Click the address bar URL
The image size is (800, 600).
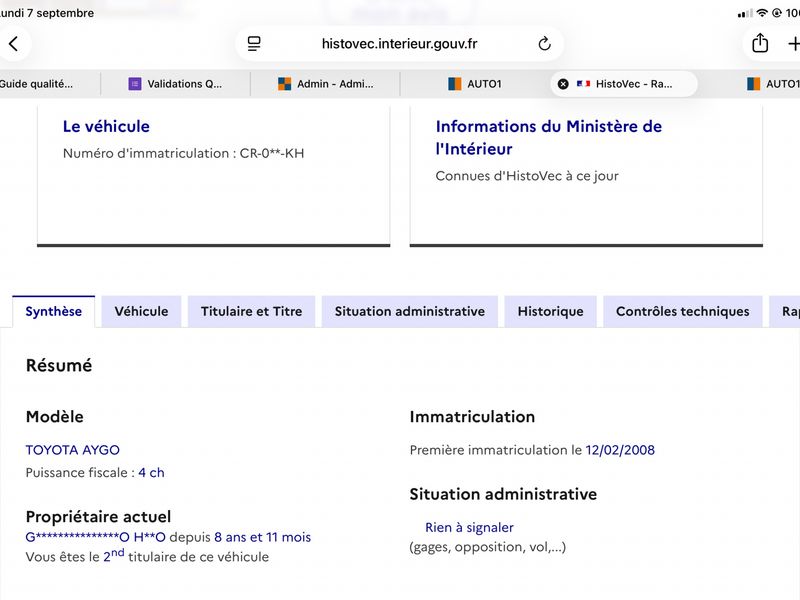coord(399,44)
